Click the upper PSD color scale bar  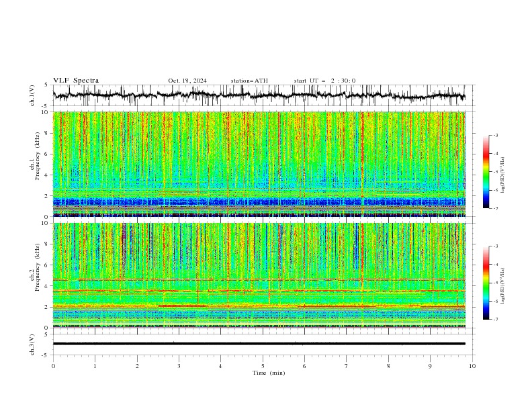[x=486, y=172]
